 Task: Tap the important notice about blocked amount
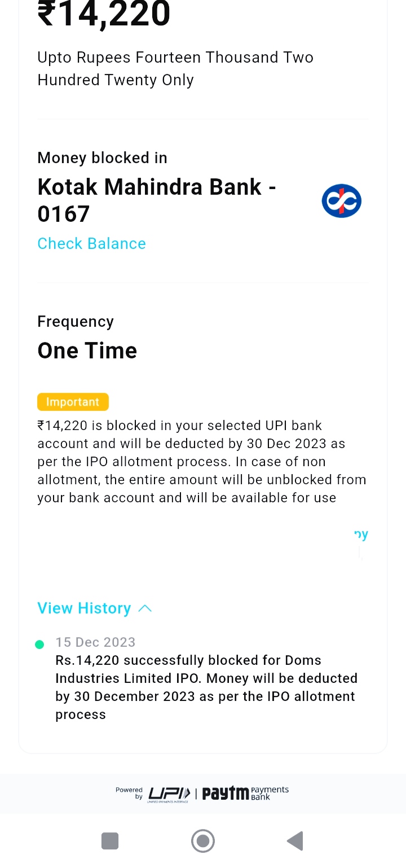click(x=201, y=462)
